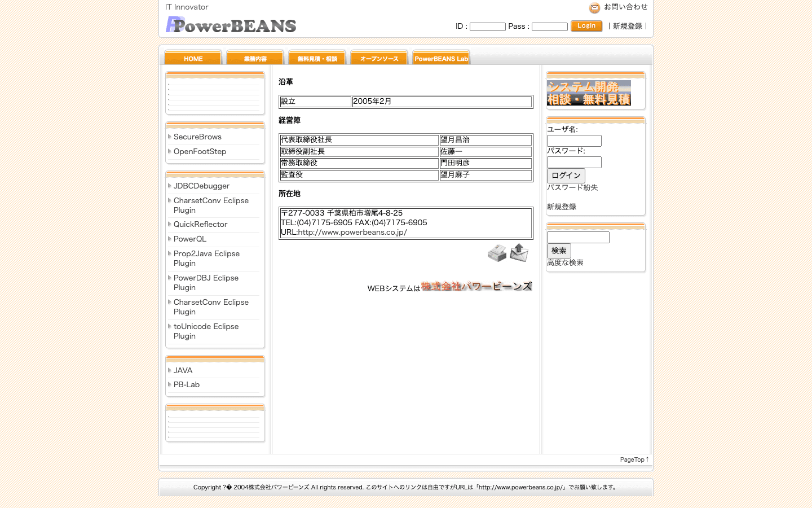Select the 佐藤一 cell
Screen dimensions: 812x508
[486, 152]
